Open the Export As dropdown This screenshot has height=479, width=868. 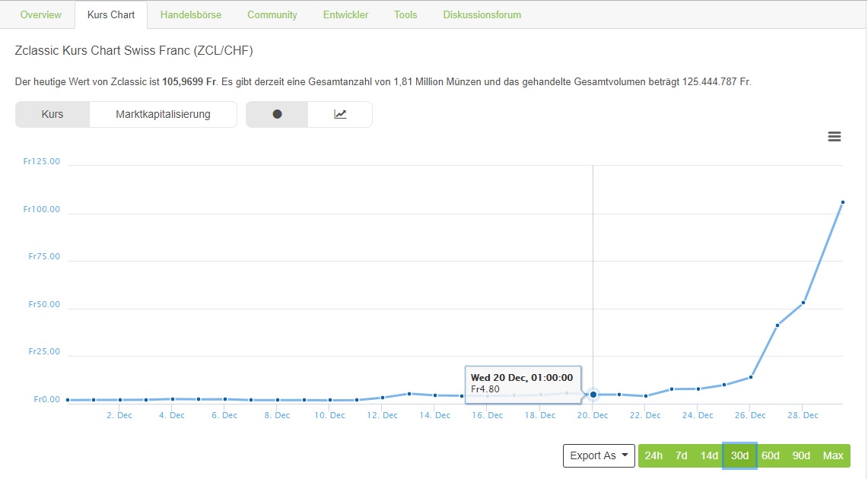pos(599,455)
